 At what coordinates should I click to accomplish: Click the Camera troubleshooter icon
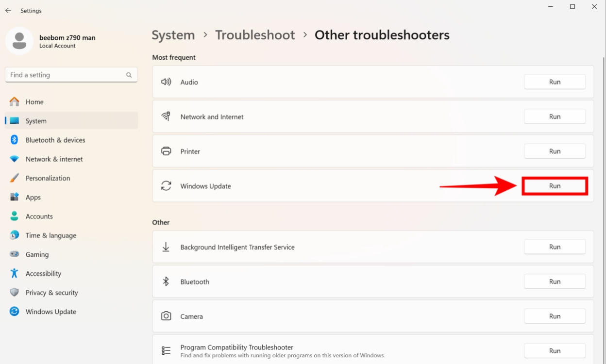tap(166, 316)
